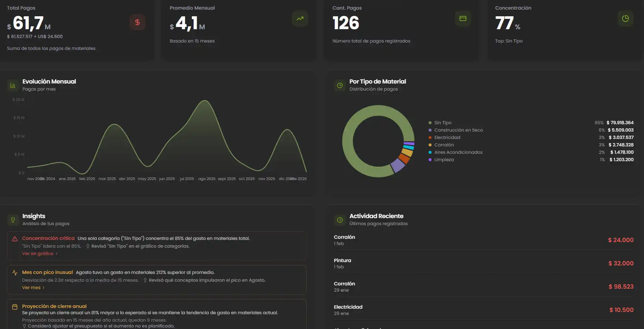Expand chevron next to 'Ver en gráfico'
Screen dimensions: 644x329
click(57, 254)
